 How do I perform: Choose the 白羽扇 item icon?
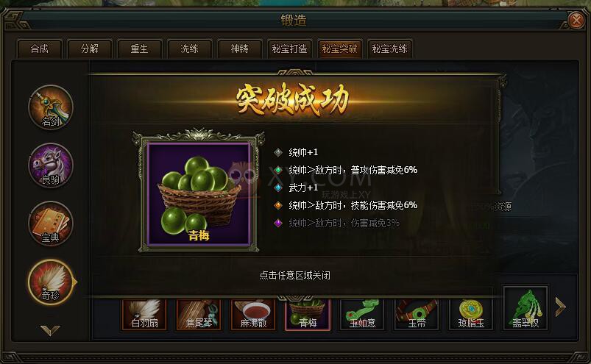coord(145,314)
